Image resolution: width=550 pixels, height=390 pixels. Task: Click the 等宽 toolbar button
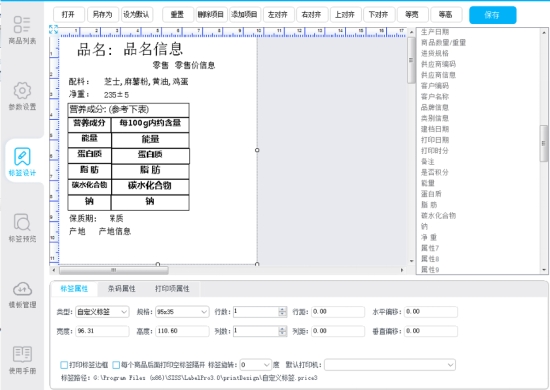[412, 14]
